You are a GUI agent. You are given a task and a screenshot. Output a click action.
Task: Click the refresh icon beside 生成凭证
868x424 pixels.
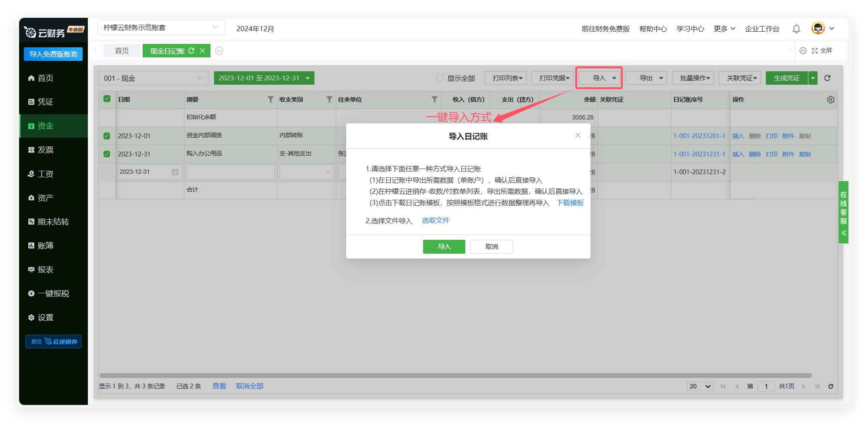pos(827,78)
